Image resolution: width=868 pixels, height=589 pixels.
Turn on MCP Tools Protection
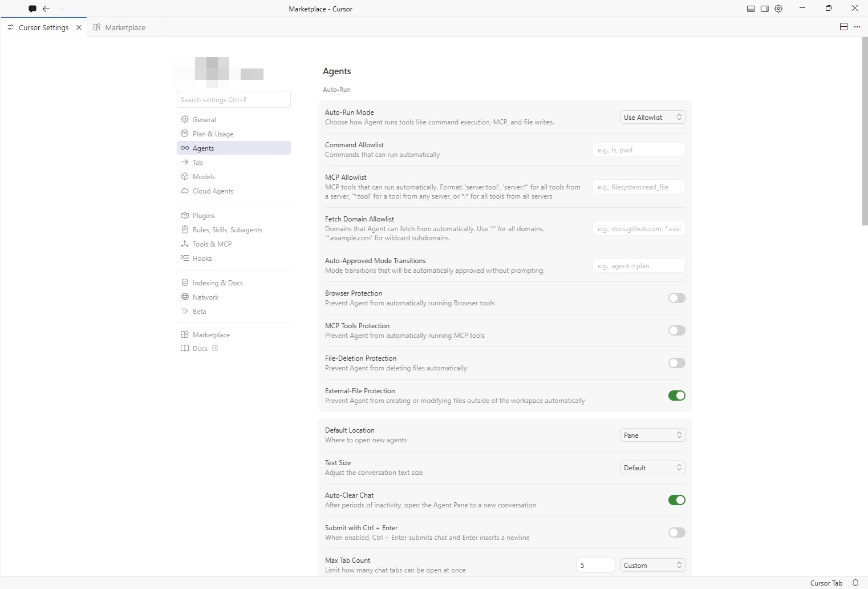point(677,330)
